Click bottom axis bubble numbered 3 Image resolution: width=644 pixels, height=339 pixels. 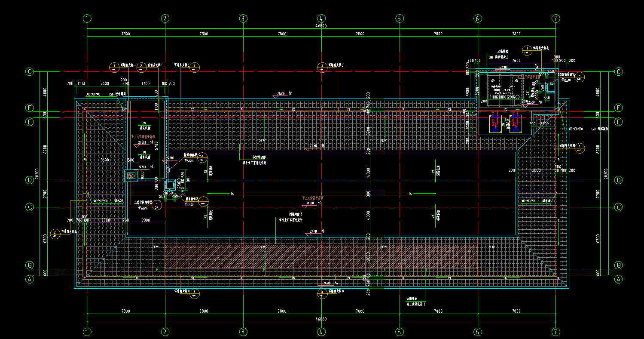243,332
